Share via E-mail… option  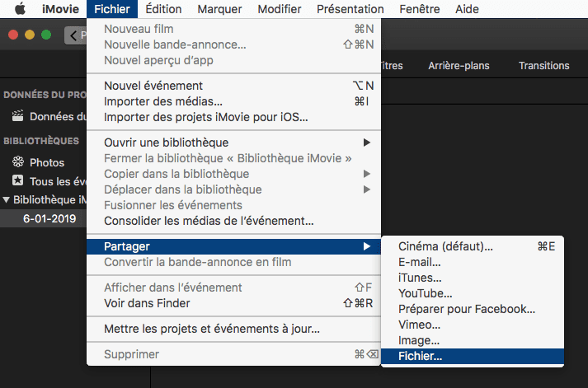(473, 262)
